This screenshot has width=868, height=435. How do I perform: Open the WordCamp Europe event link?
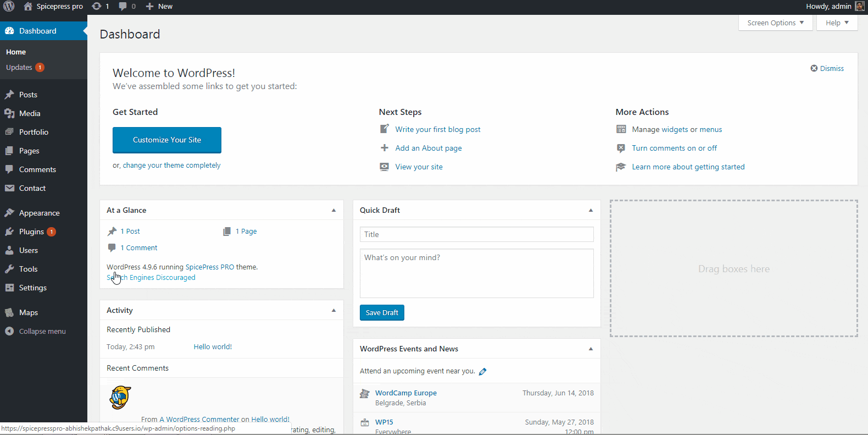click(x=406, y=393)
